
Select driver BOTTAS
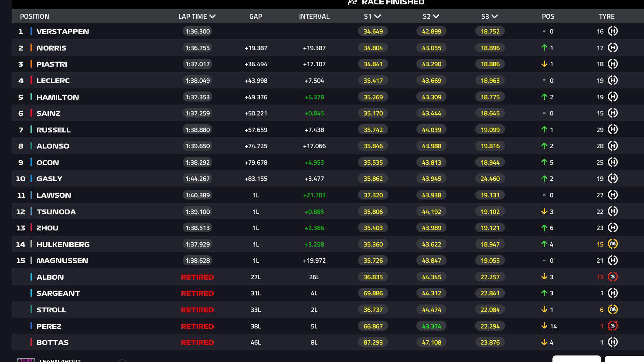(52, 342)
